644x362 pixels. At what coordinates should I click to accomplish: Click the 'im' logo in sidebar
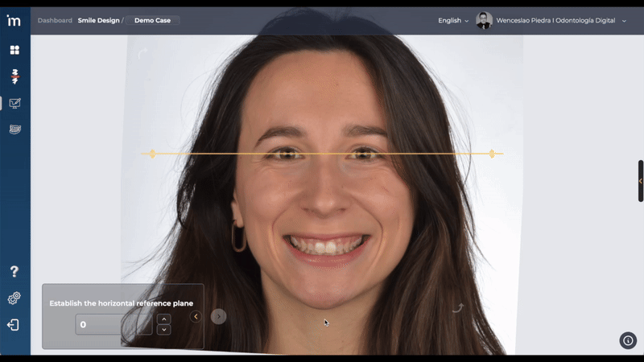coord(14,20)
